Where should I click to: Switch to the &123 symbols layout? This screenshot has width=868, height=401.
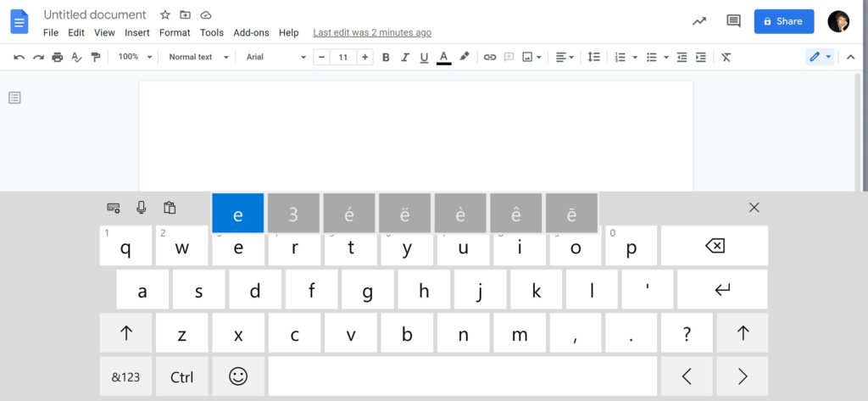tap(125, 376)
